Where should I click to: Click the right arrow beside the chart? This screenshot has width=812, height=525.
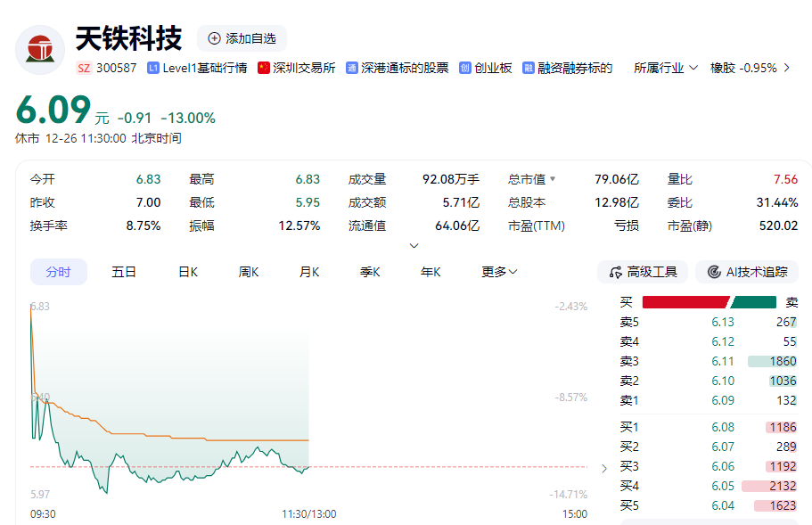click(604, 468)
